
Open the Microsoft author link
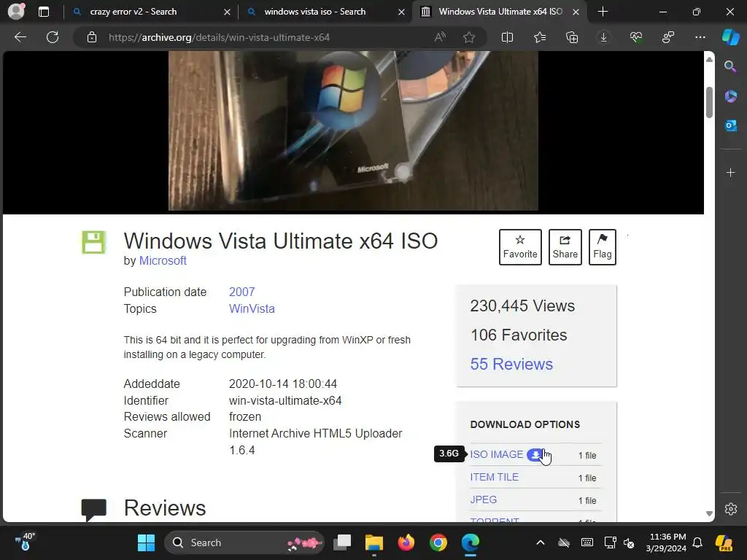(163, 261)
